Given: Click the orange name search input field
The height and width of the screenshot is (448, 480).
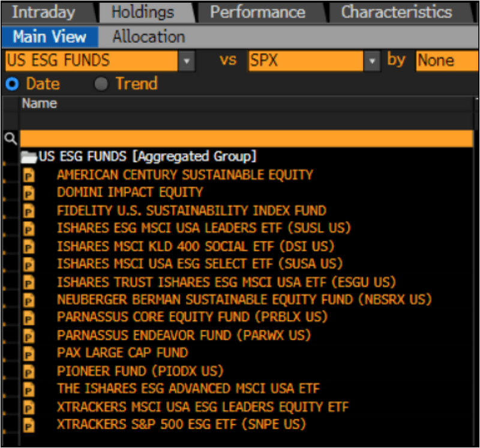Looking at the screenshot, I should coord(247,139).
